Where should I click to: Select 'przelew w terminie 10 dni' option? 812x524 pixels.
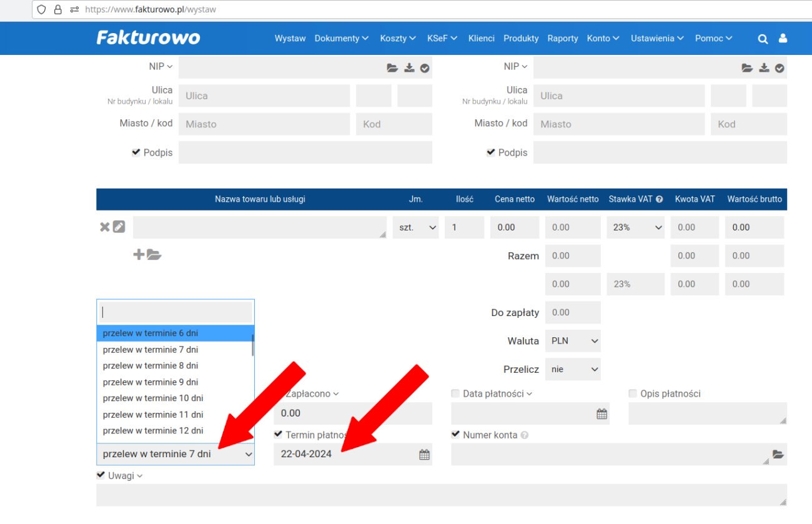[x=153, y=398]
